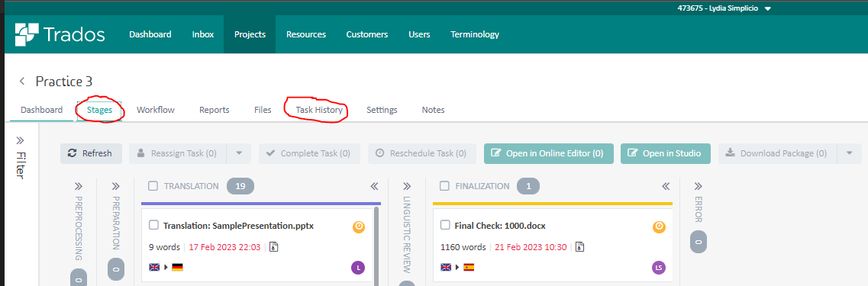
Task: Click the Reassign Task (0) button
Action: pos(178,153)
